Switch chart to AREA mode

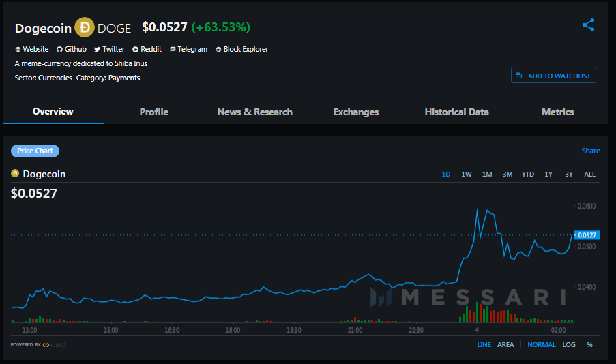[x=505, y=344]
